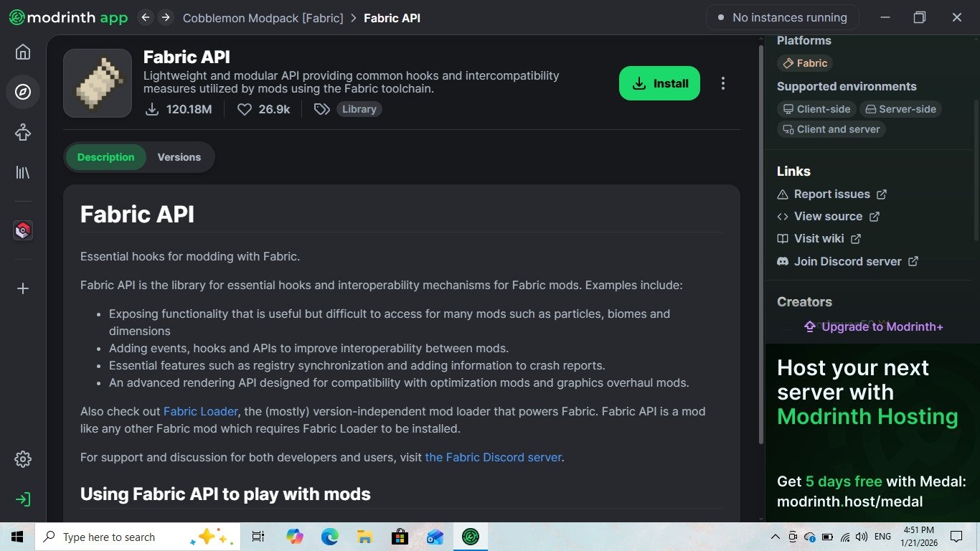Viewport: 980px width, 551px height.
Task: Open the Skins page icon in sidebar
Action: point(23,132)
